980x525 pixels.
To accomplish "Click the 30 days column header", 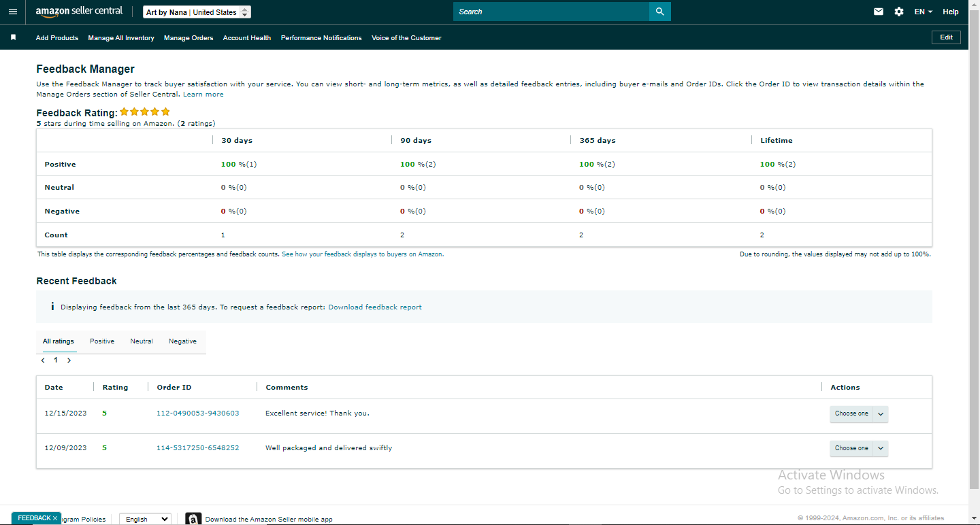I will [x=237, y=141].
